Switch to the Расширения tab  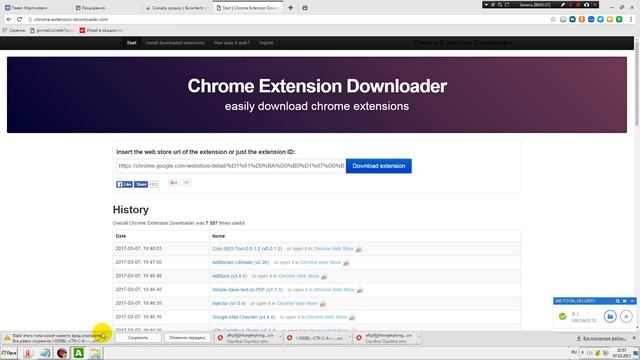pyautogui.click(x=106, y=8)
